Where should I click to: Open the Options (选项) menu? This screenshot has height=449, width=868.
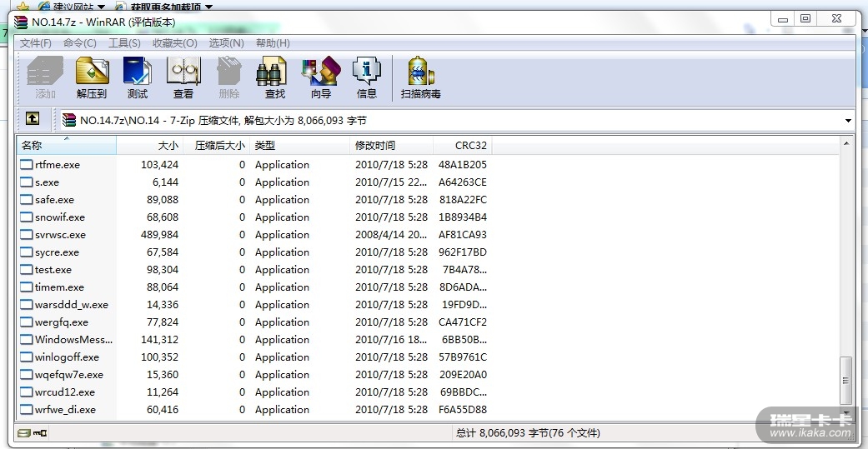point(227,43)
